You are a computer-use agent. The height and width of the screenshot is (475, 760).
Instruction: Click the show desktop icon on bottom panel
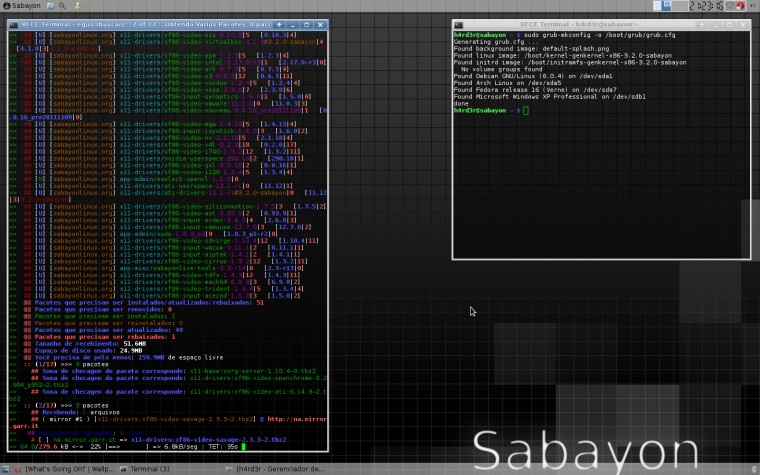[6, 469]
